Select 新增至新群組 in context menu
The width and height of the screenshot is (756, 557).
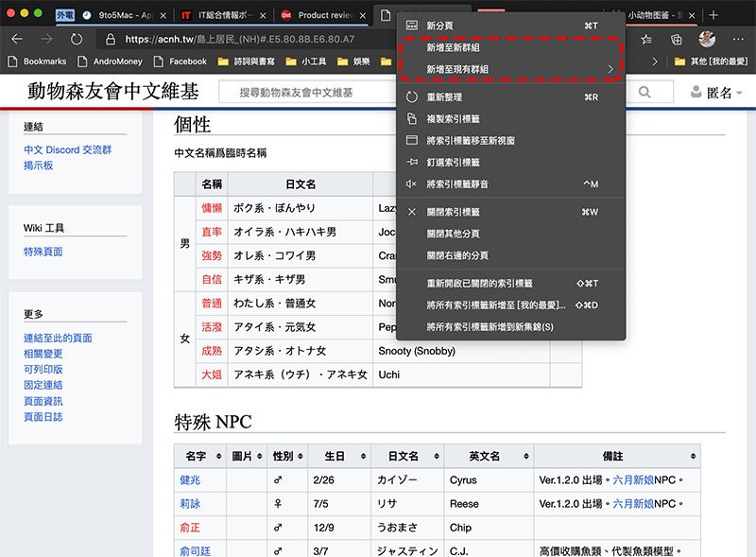pyautogui.click(x=457, y=47)
